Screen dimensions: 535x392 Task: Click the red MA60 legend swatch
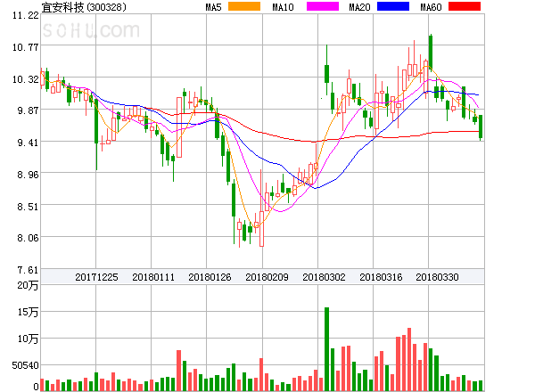465,6
